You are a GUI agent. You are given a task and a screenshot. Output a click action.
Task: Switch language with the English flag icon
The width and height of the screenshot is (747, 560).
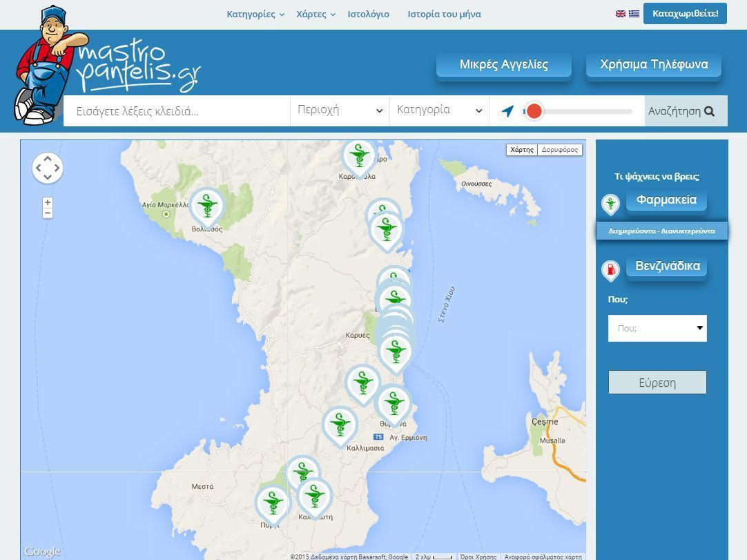(x=621, y=14)
